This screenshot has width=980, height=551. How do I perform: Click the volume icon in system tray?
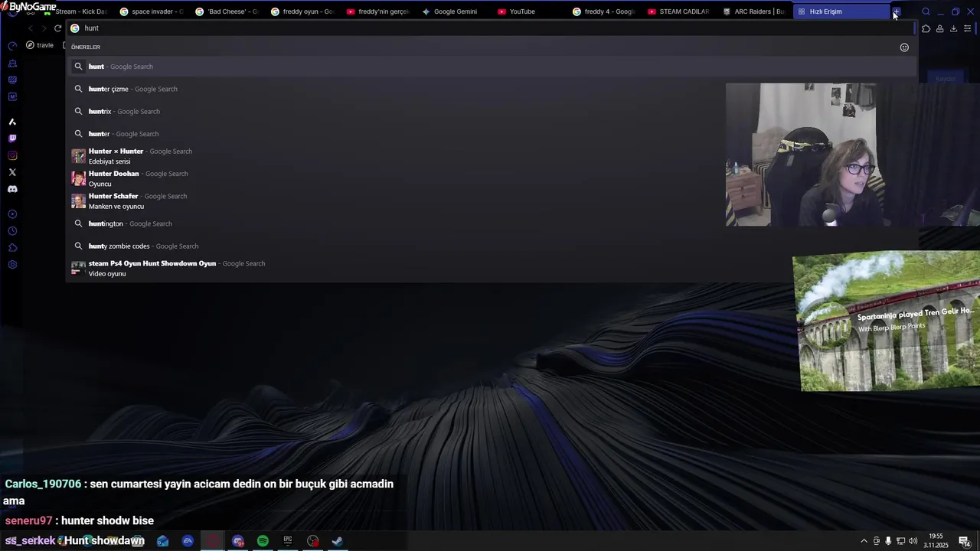(913, 541)
